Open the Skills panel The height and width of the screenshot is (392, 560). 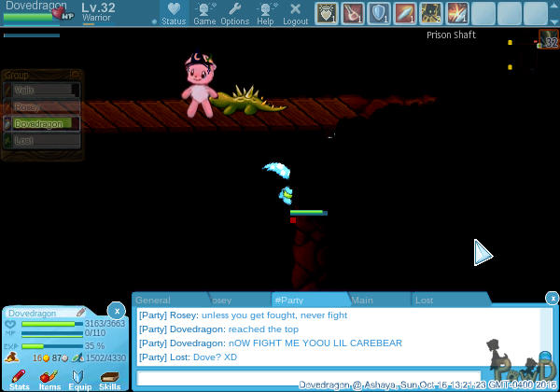(110, 378)
